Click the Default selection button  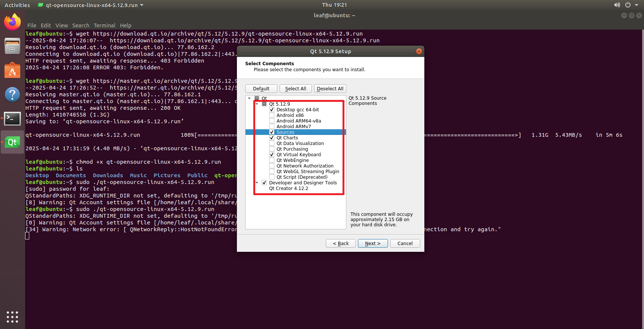click(x=261, y=88)
